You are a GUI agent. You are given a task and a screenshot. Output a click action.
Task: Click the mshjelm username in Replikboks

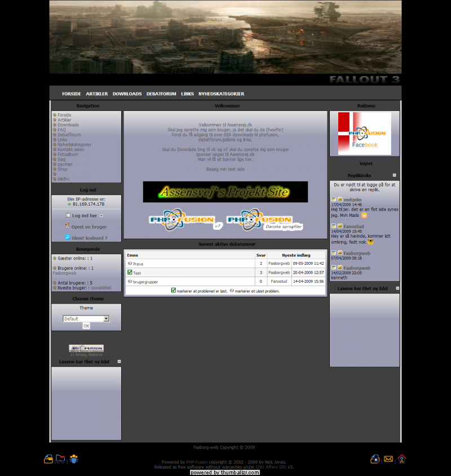(352, 200)
